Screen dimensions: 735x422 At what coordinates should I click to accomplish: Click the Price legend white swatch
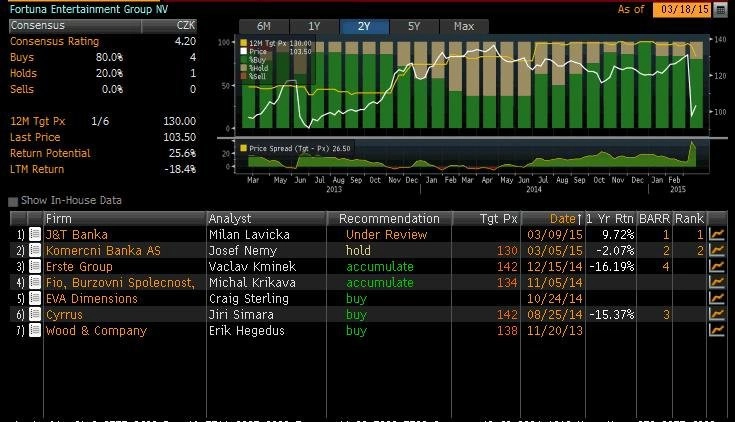click(243, 51)
